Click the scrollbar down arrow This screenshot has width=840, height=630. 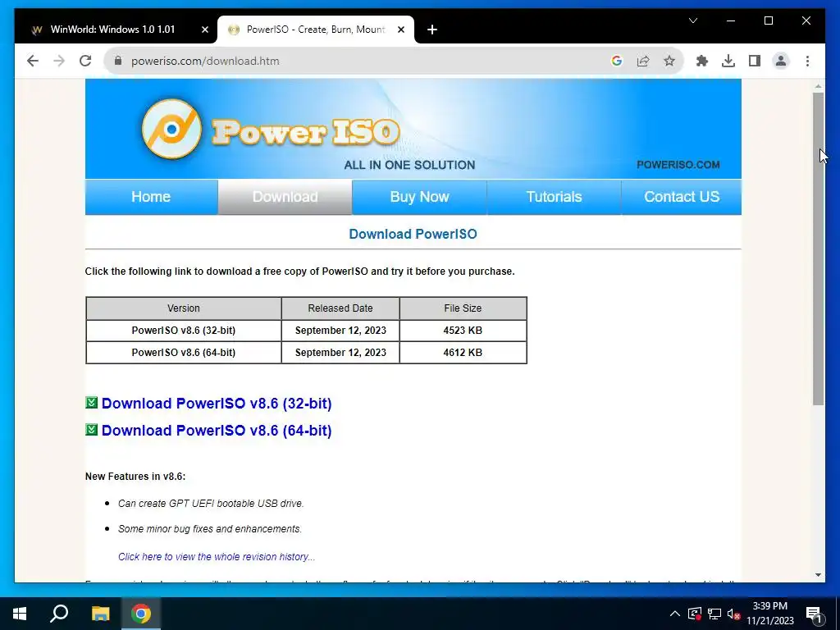coord(818,575)
